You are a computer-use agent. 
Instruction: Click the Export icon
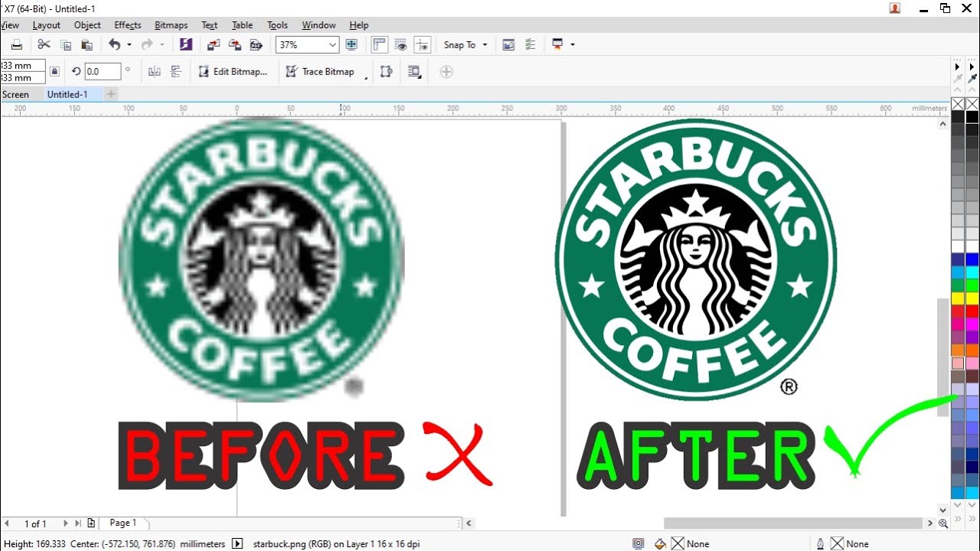coord(235,45)
